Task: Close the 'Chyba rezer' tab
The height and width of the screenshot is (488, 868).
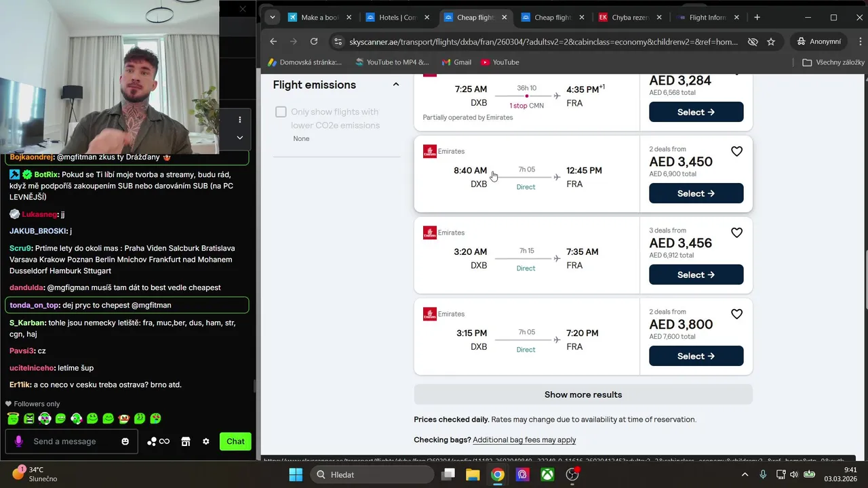Action: (x=660, y=17)
